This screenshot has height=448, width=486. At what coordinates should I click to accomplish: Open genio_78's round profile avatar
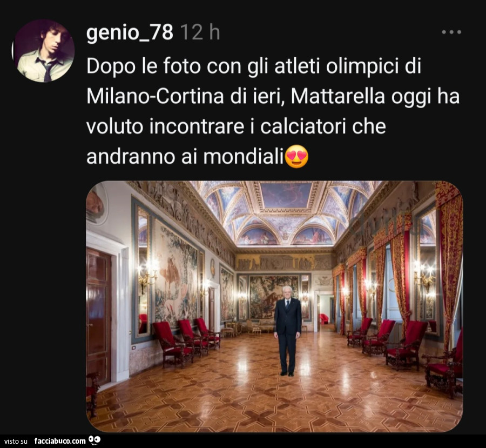point(44,51)
